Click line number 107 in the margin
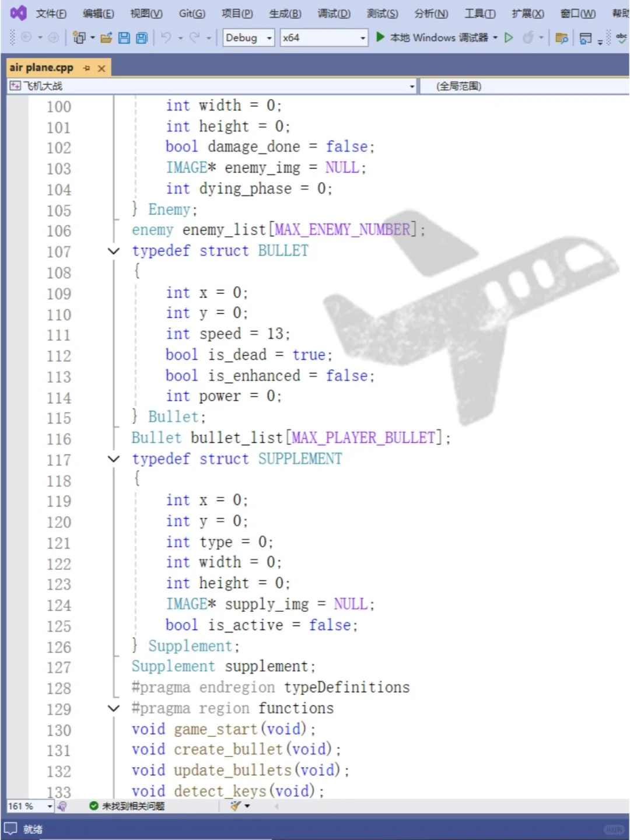This screenshot has height=840, width=630. [59, 252]
